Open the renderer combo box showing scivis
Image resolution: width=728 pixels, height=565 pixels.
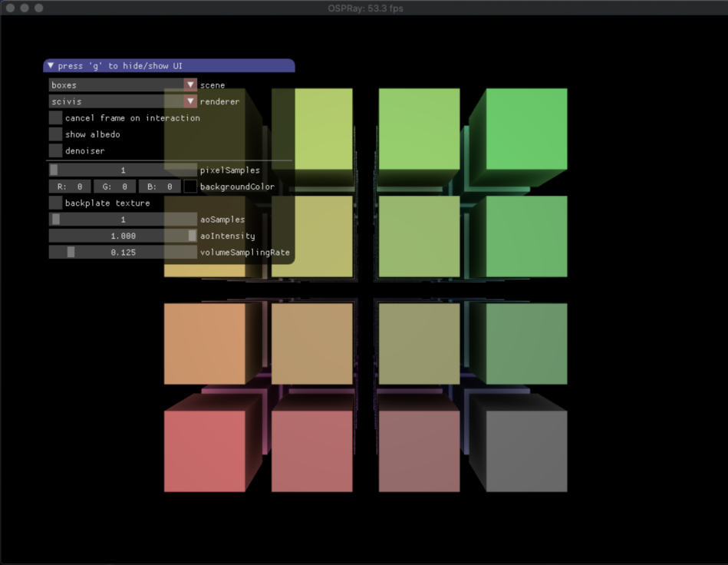click(x=116, y=101)
